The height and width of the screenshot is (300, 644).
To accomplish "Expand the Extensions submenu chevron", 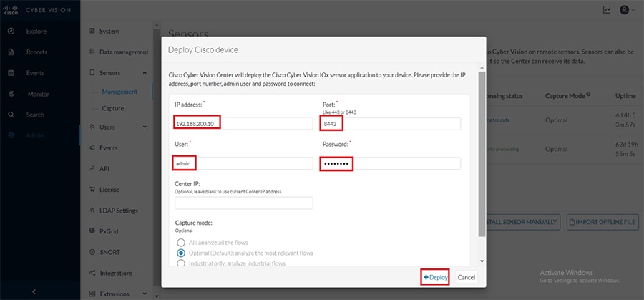I will pos(145,294).
